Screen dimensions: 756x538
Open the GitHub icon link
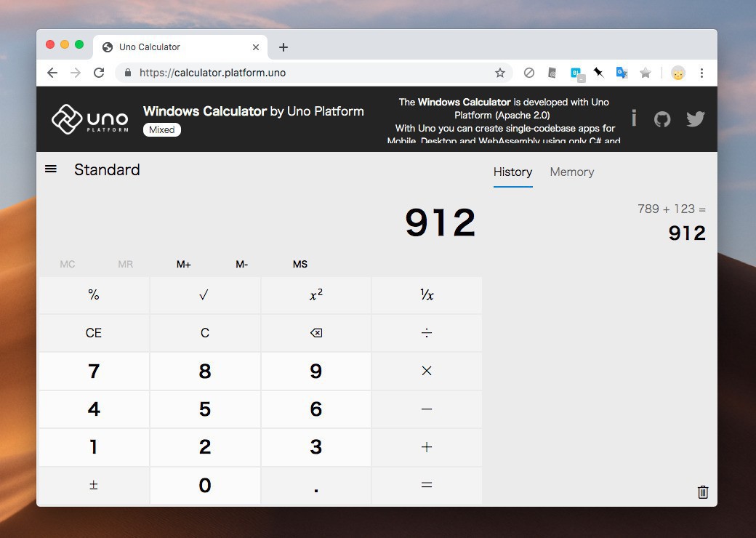point(662,119)
